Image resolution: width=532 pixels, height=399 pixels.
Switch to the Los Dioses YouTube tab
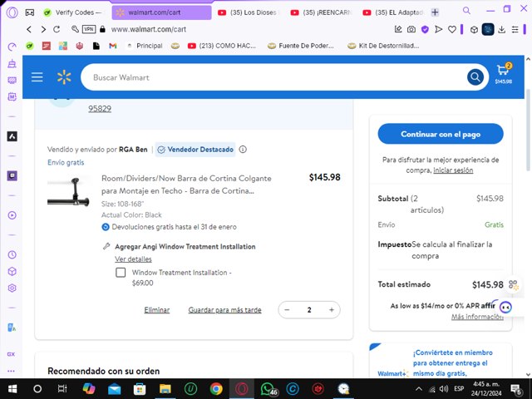coord(248,12)
